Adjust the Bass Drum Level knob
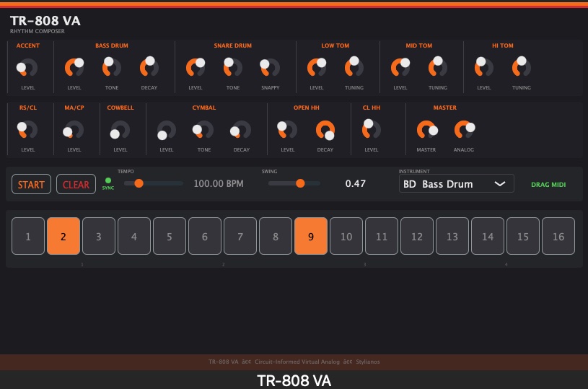This screenshot has height=389, width=588. (x=74, y=68)
